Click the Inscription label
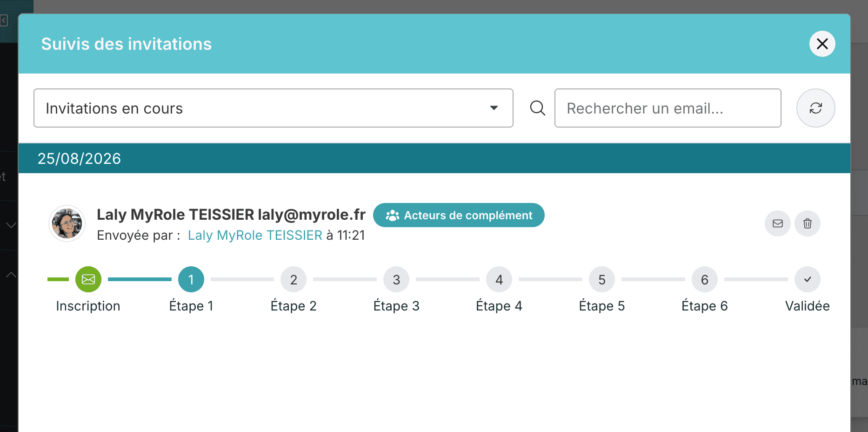The width and height of the screenshot is (868, 432). pos(88,306)
